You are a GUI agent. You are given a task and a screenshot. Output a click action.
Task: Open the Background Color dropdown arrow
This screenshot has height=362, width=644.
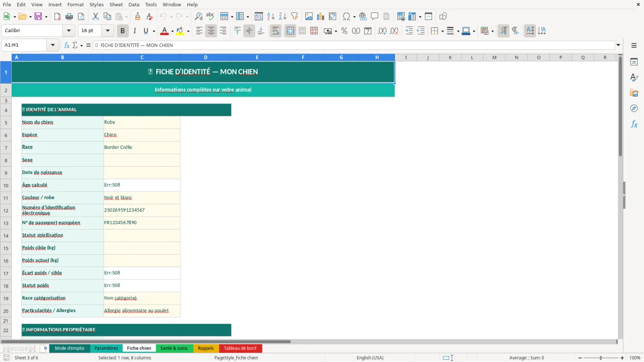coord(188,31)
